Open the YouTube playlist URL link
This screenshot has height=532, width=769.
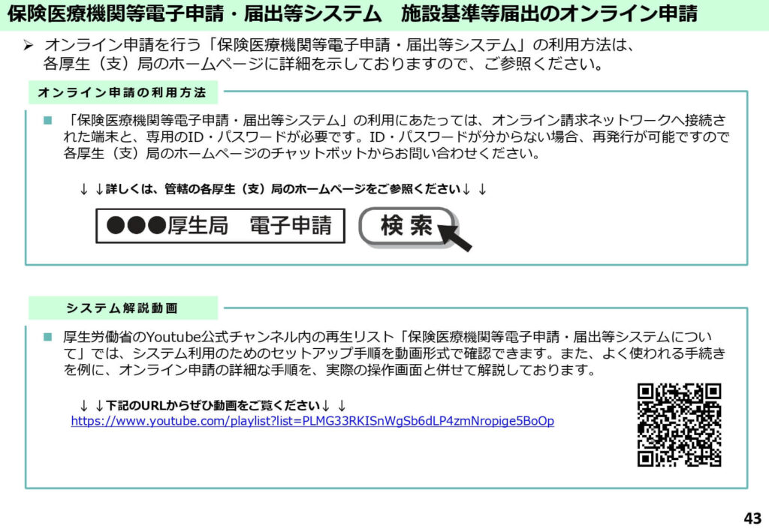(x=312, y=422)
